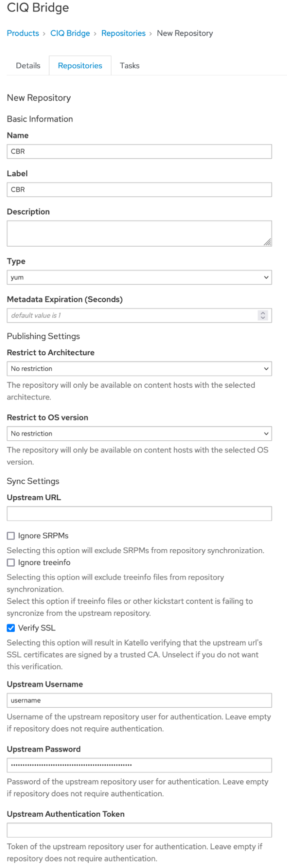Focus the Label text field
The width and height of the screenshot is (287, 868).
coord(139,190)
